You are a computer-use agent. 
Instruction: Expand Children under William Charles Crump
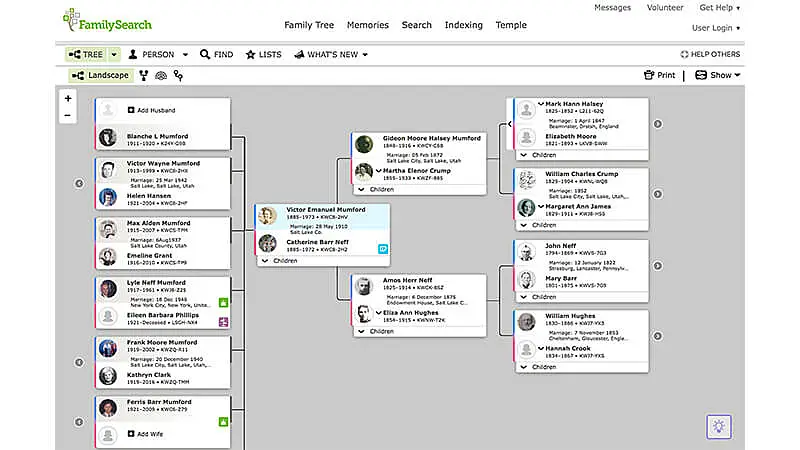pyautogui.click(x=538, y=225)
